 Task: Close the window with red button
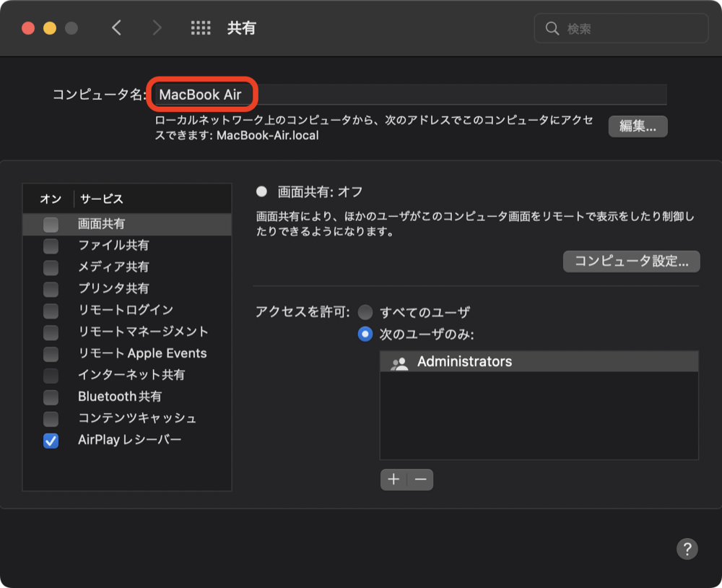[28, 28]
